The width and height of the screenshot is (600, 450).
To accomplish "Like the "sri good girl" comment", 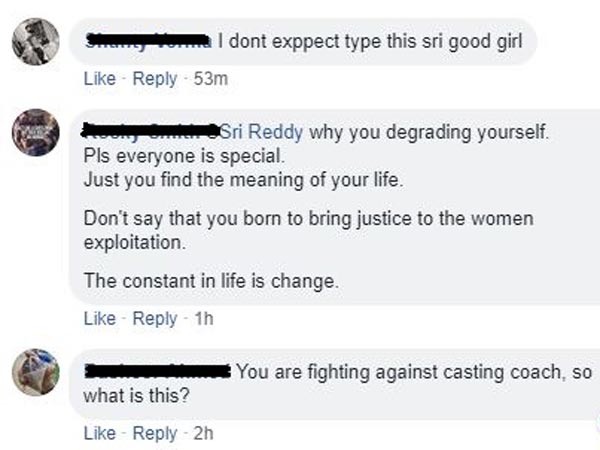I will [99, 78].
